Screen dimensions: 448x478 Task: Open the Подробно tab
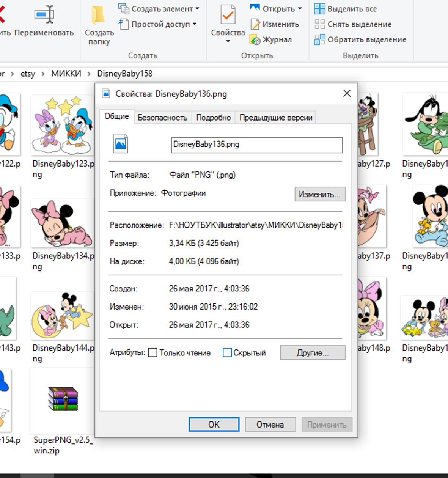coord(213,118)
